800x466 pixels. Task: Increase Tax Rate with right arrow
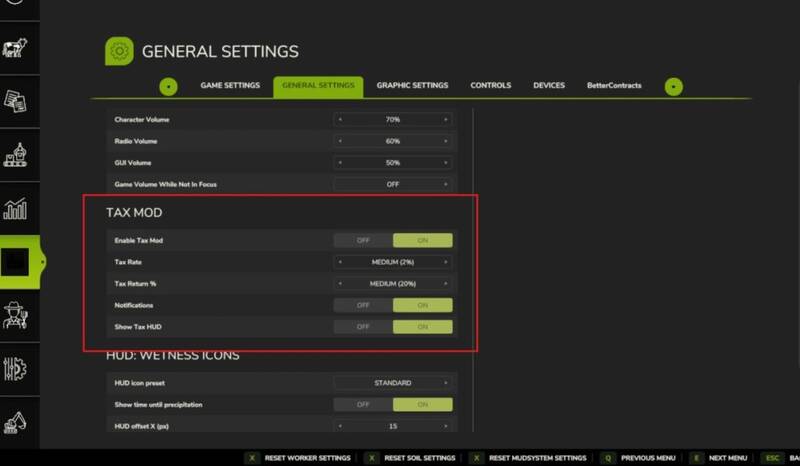tap(446, 262)
